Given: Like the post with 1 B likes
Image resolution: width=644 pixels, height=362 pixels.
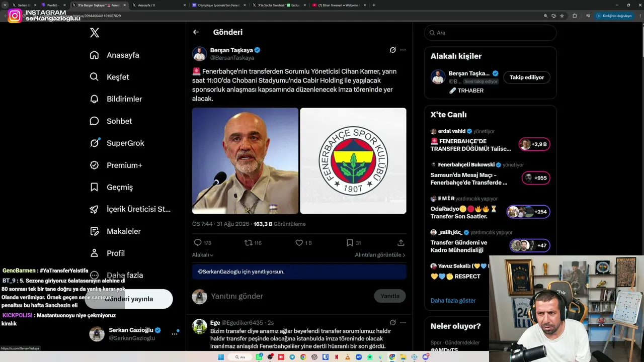Looking at the screenshot, I should [299, 243].
